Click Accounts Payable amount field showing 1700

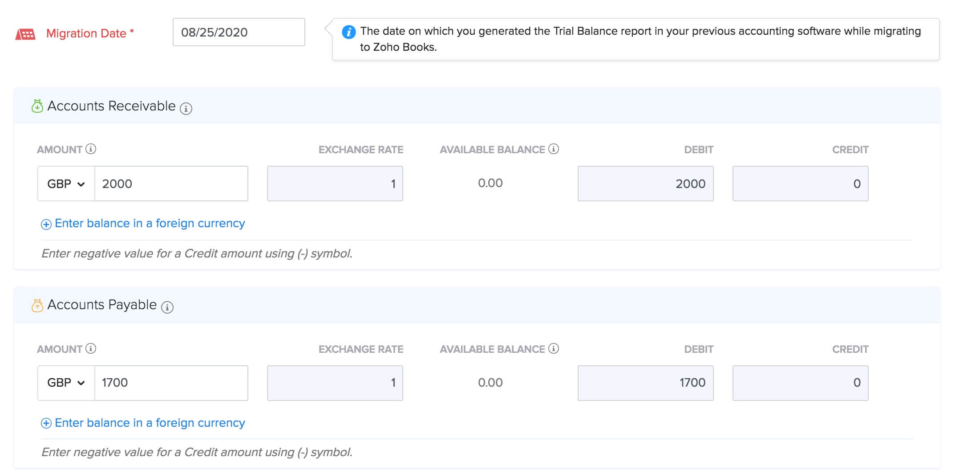[x=171, y=383]
